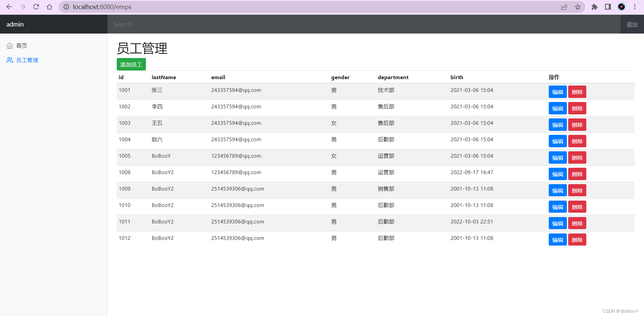Edit employee with id 1009
The image size is (644, 316).
pos(557,191)
